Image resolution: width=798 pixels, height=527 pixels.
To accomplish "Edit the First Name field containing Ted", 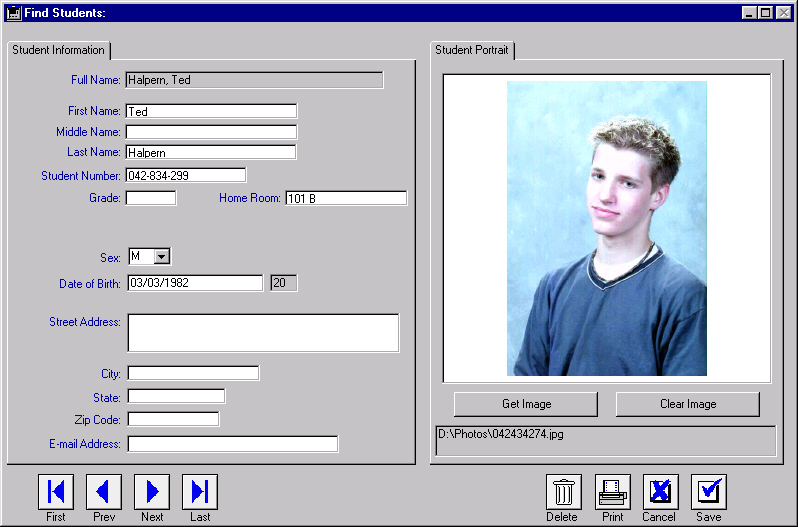I will tap(211, 111).
